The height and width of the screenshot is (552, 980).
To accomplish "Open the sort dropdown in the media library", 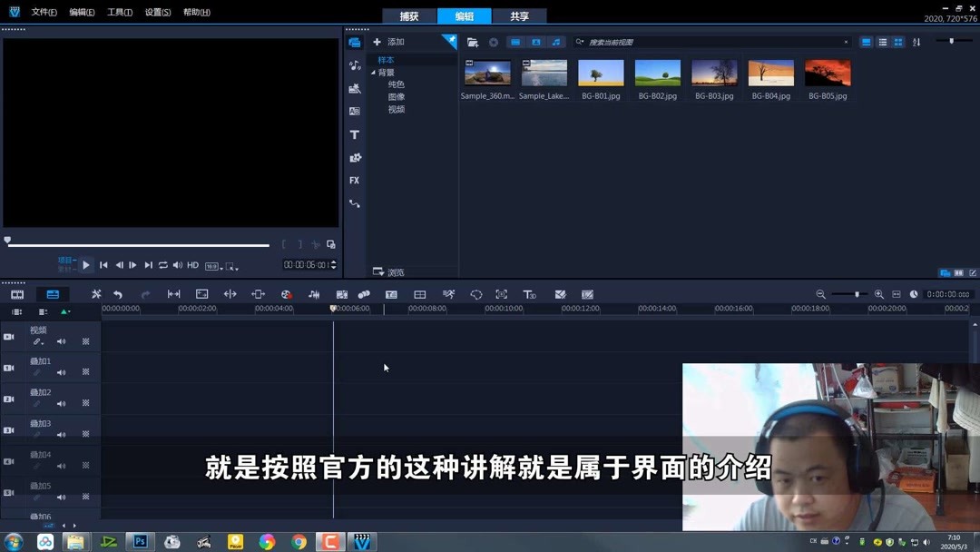I will coord(917,42).
